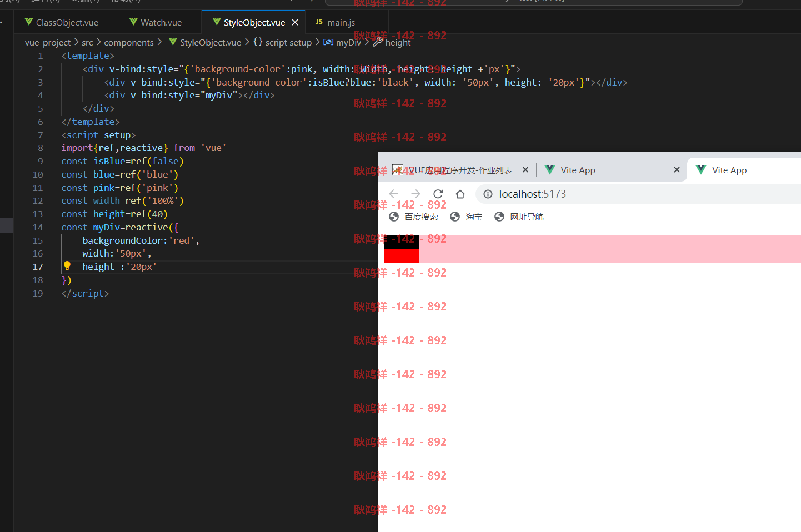Click the code line const height=ref(40)
This screenshot has width=801, height=532.
point(114,214)
